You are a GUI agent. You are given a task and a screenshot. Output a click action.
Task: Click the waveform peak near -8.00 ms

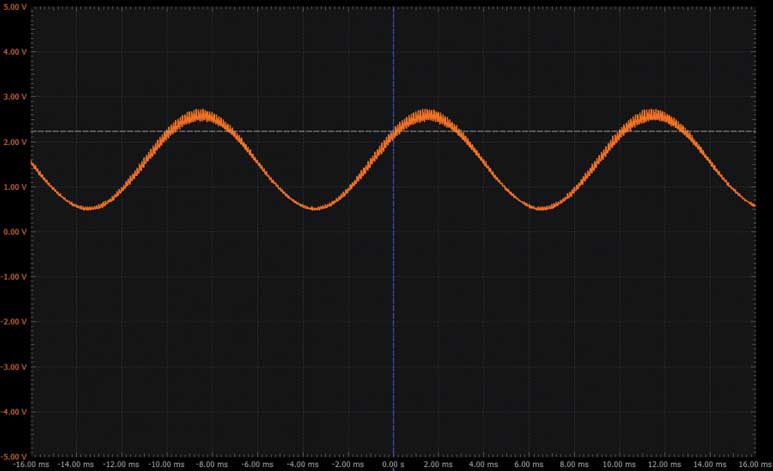[x=200, y=115]
